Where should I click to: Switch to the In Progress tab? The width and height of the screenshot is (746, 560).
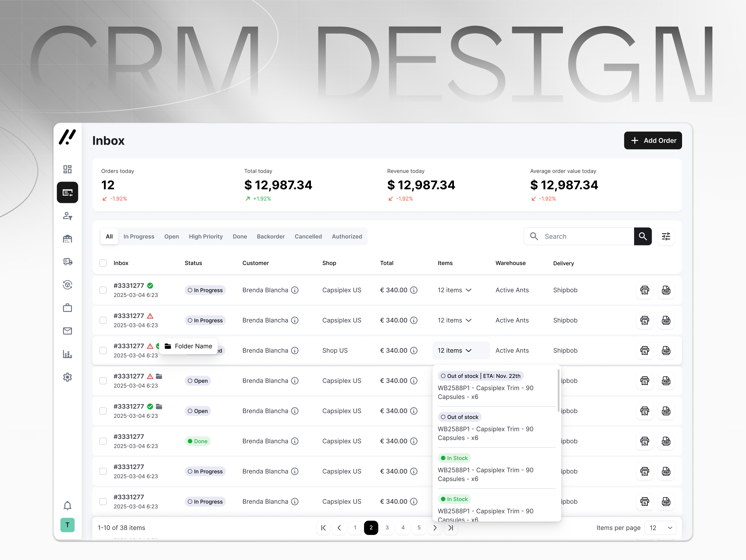pos(139,237)
